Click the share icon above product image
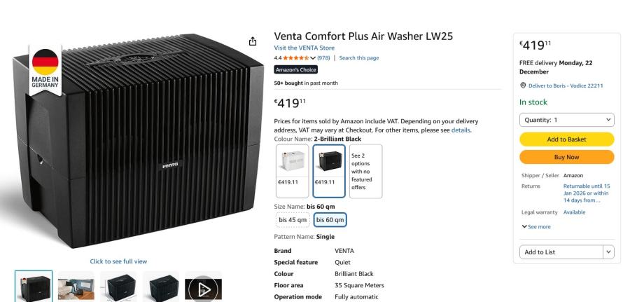This screenshot has width=644, height=302. [253, 41]
